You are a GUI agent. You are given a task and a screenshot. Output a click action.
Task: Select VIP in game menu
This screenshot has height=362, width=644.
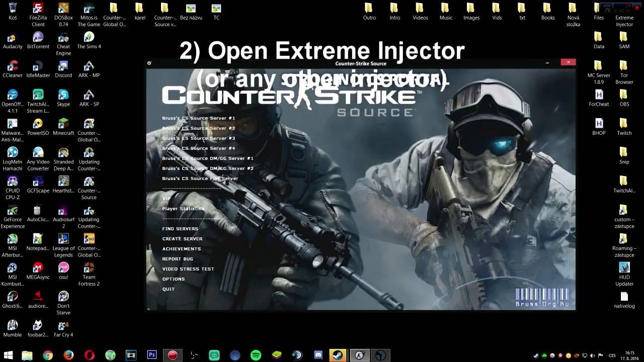pos(166,199)
